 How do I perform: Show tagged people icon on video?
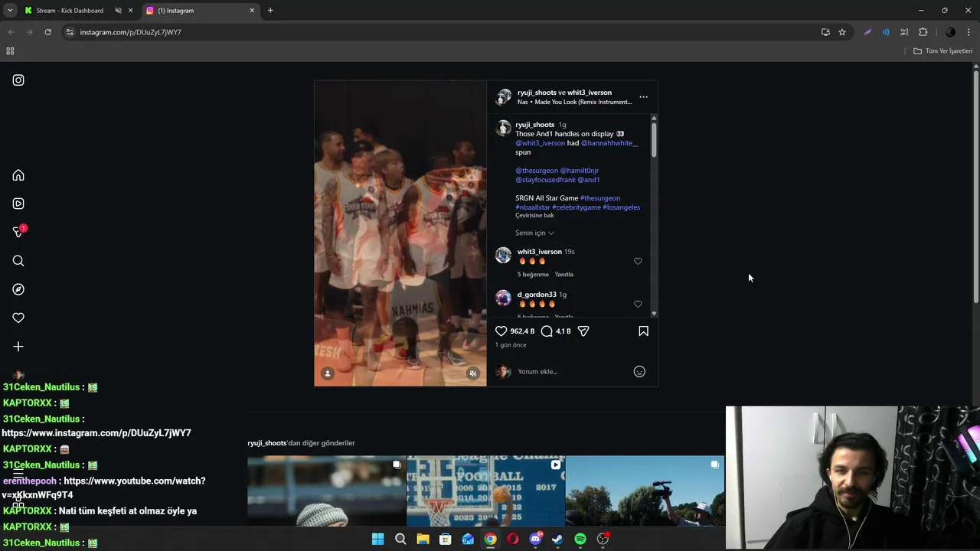(x=328, y=373)
